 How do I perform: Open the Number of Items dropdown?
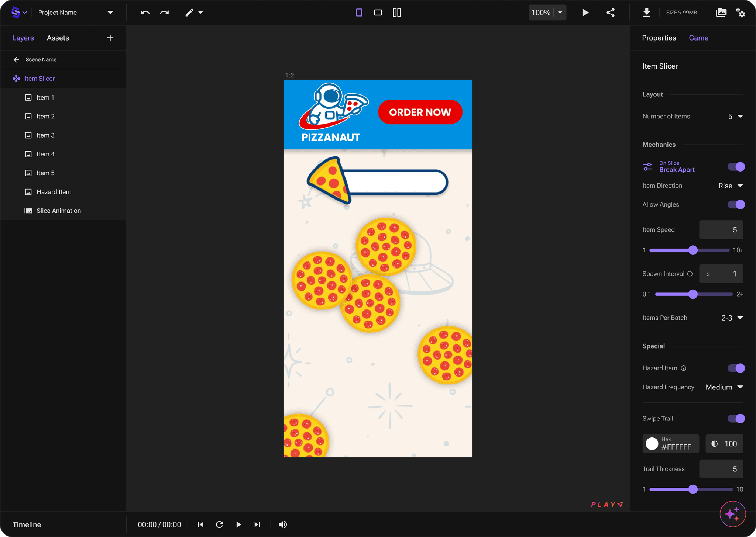735,116
